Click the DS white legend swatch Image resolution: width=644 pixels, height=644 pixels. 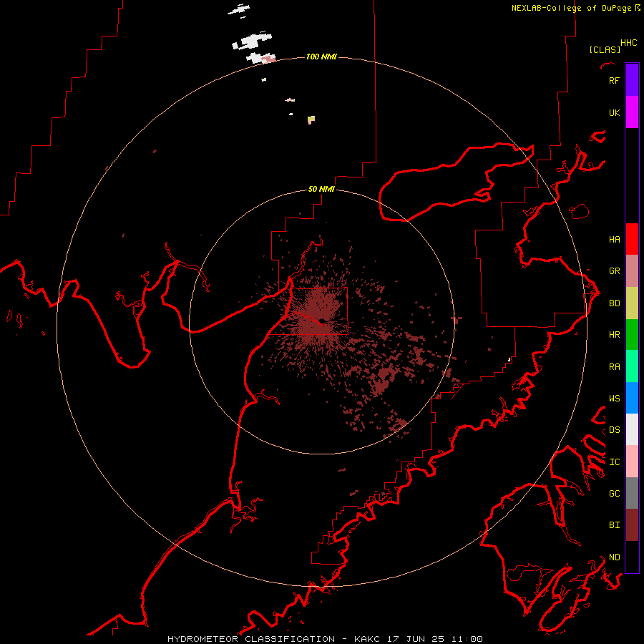(632, 429)
